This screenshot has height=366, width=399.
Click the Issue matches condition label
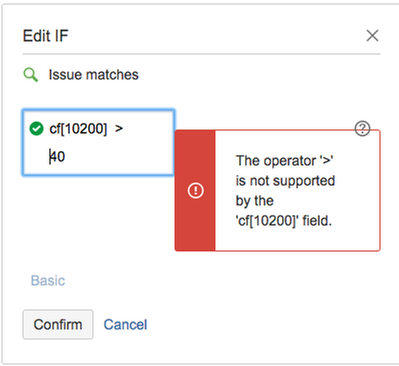pos(94,75)
